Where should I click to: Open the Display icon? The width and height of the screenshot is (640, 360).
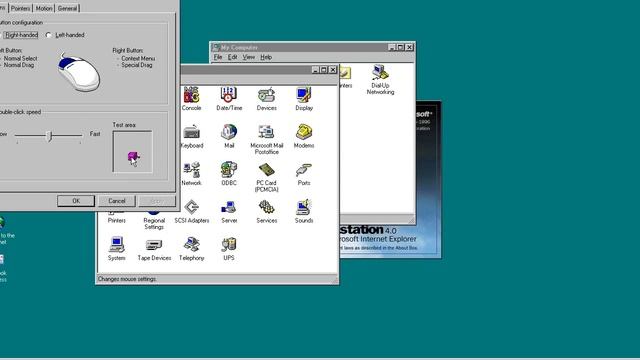coord(304,99)
